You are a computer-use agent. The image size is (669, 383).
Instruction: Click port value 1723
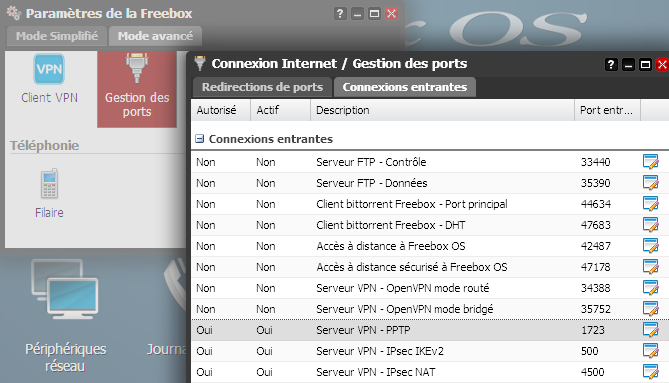click(x=593, y=330)
